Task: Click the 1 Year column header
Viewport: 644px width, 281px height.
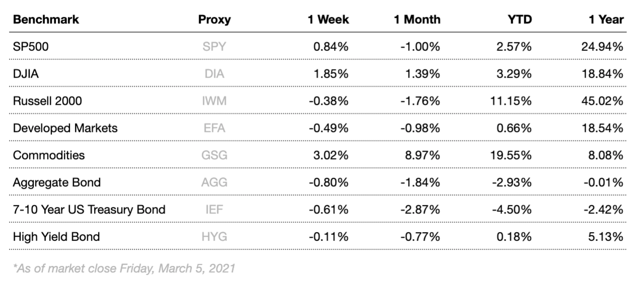Action: pos(606,20)
